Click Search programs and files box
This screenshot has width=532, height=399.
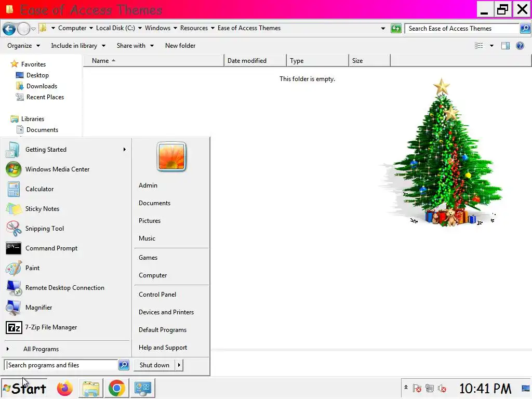click(x=61, y=365)
